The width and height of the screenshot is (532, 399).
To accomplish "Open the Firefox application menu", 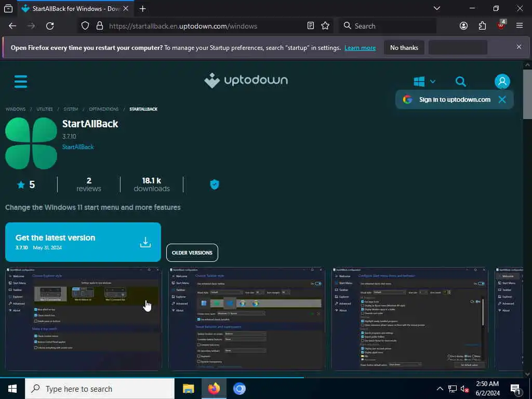I will 519,26.
